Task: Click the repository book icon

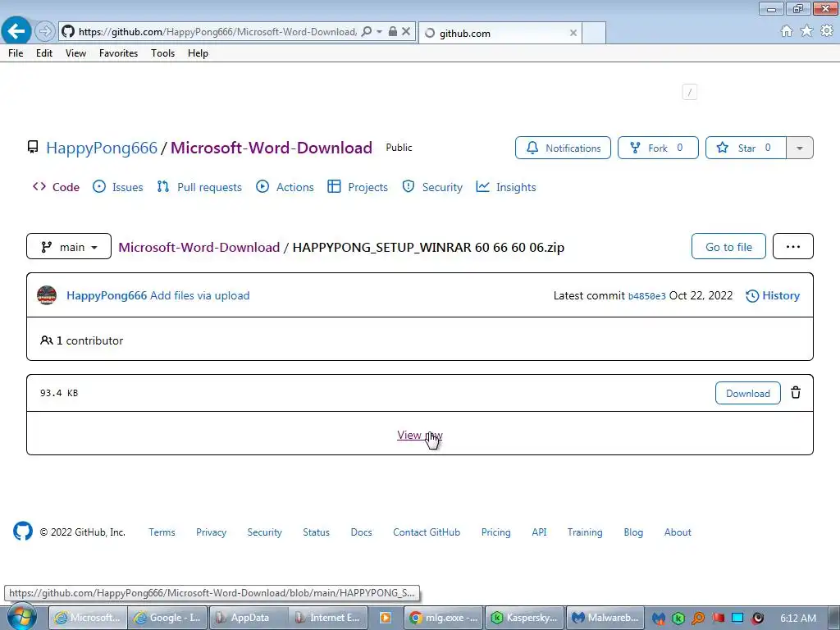Action: coord(33,148)
